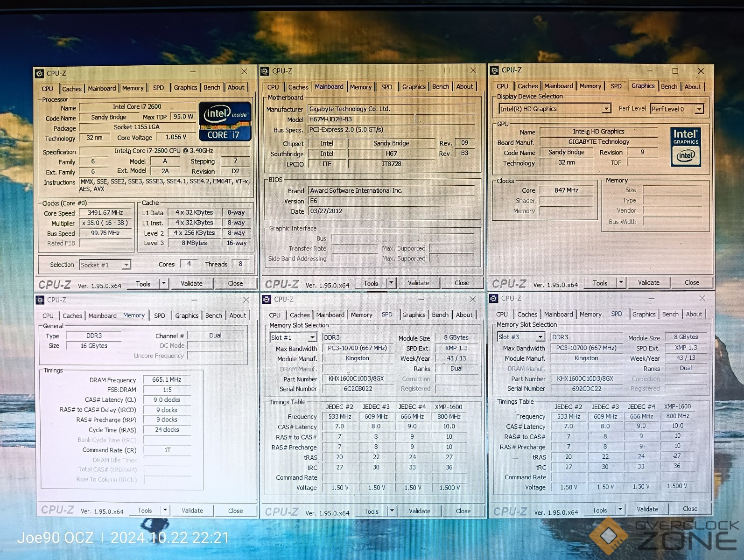Click the DRAM Frequency 665.1 MHz field
The image size is (744, 560).
167,379
